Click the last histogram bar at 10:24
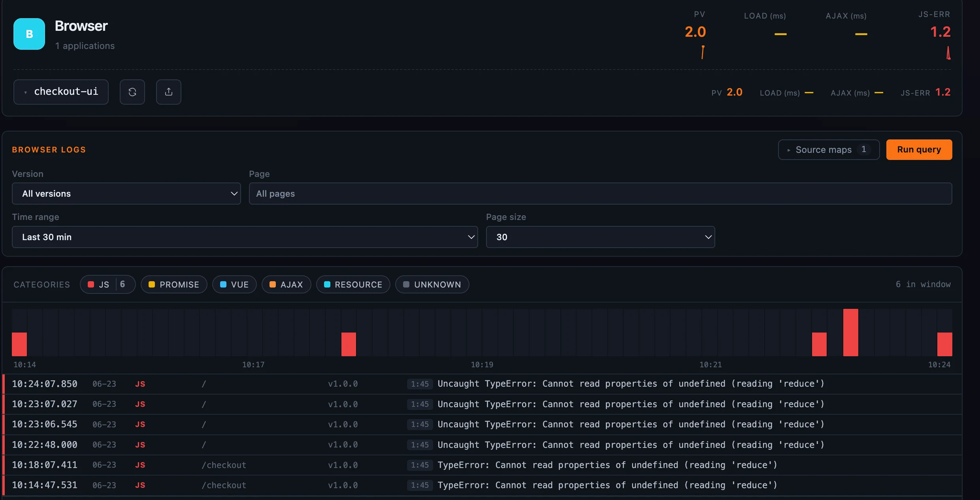The image size is (980, 500). (945, 344)
